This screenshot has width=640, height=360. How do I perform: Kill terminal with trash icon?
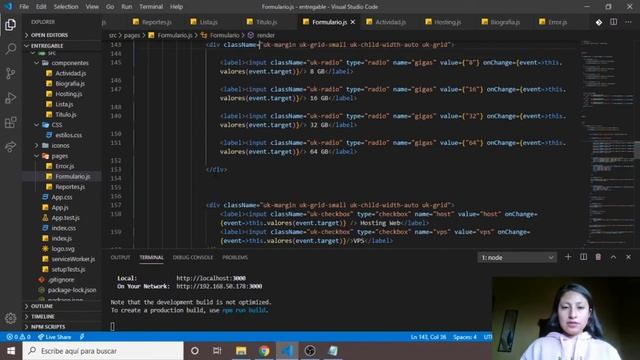[598, 257]
